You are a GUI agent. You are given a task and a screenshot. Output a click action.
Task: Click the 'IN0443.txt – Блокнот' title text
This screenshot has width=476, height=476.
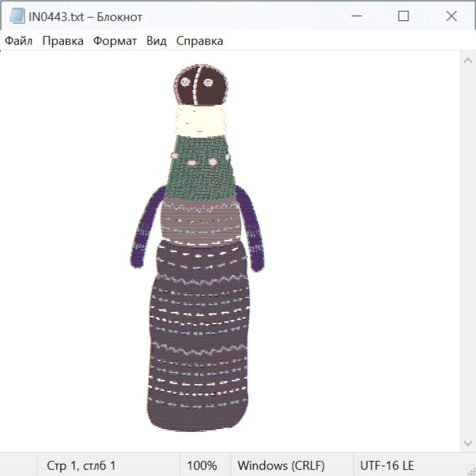click(x=85, y=17)
